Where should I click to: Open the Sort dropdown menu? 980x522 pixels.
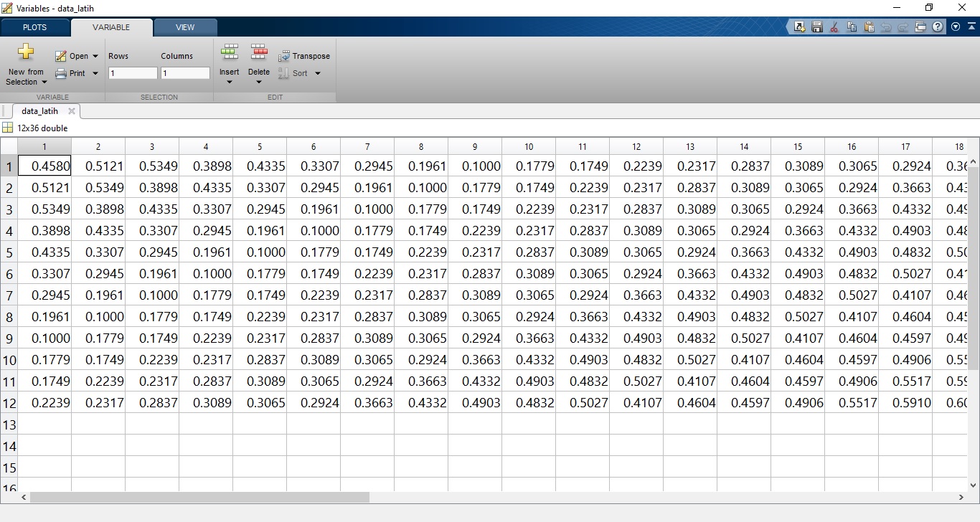tap(318, 73)
